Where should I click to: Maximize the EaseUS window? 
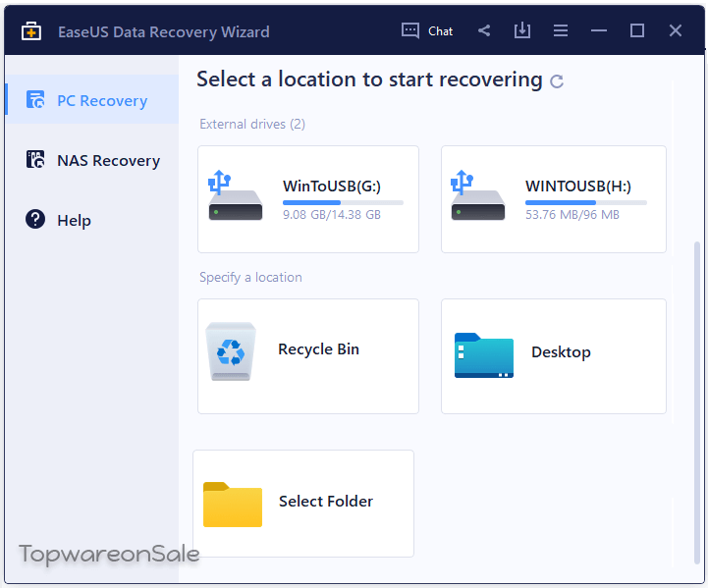click(x=637, y=30)
